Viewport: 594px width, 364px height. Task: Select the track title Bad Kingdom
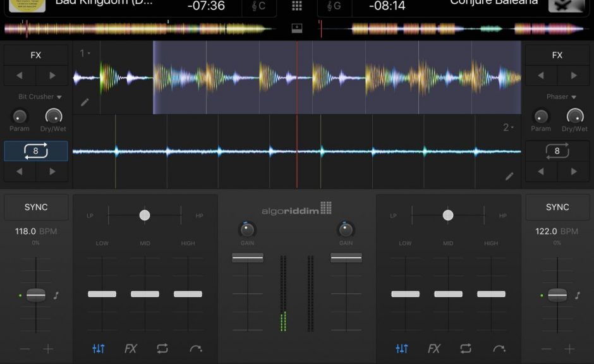[x=104, y=3]
